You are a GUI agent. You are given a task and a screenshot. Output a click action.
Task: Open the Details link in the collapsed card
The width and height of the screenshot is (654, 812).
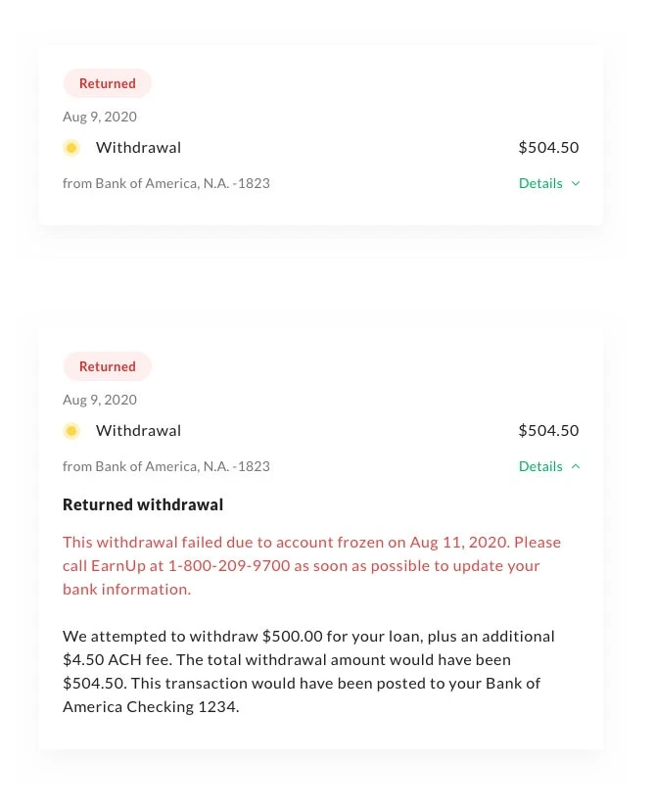coord(540,183)
